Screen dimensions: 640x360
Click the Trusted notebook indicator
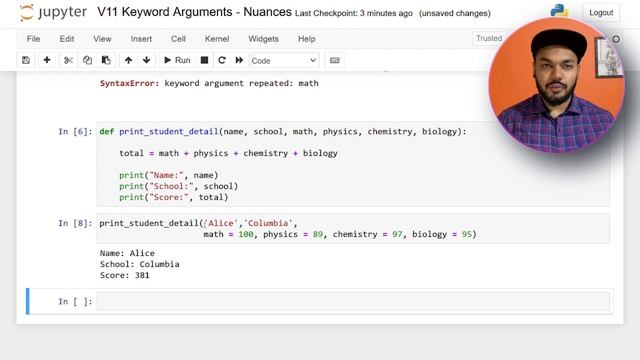489,38
